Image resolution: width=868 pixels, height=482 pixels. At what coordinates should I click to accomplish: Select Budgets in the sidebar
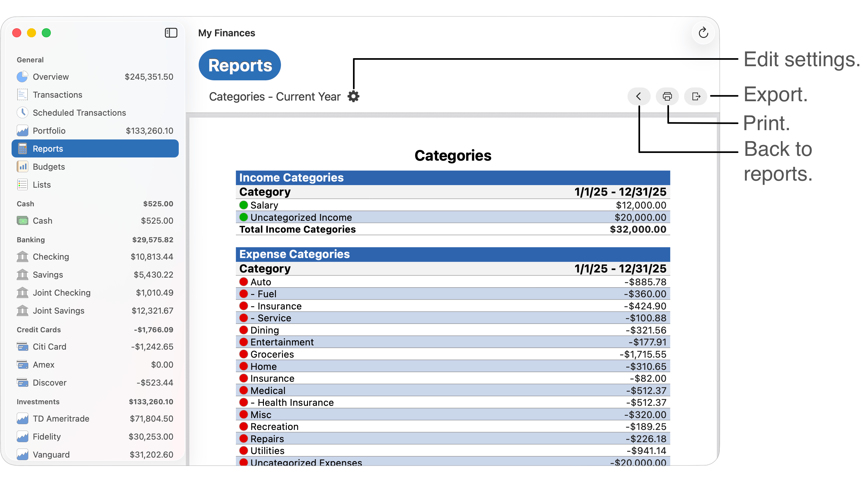[x=49, y=167]
